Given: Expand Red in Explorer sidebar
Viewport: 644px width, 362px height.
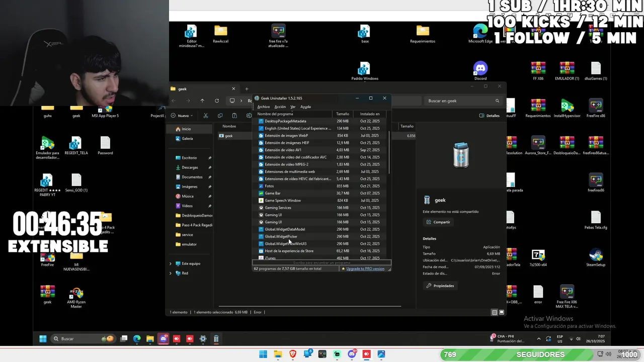Looking at the screenshot, I should 170,273.
